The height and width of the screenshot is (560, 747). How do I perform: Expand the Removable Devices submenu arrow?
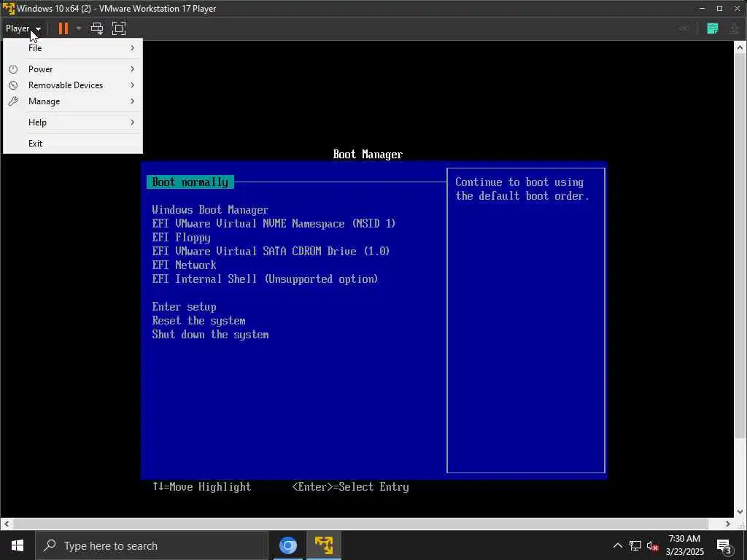click(x=133, y=85)
